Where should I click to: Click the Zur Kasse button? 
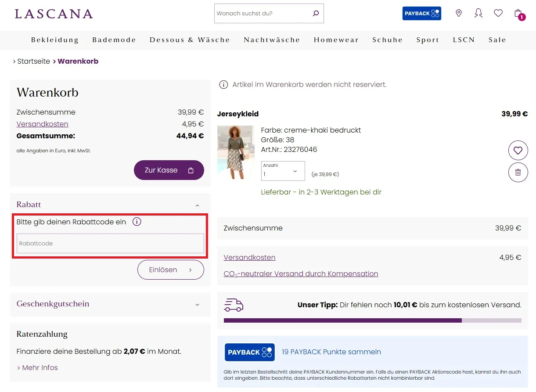pos(169,170)
